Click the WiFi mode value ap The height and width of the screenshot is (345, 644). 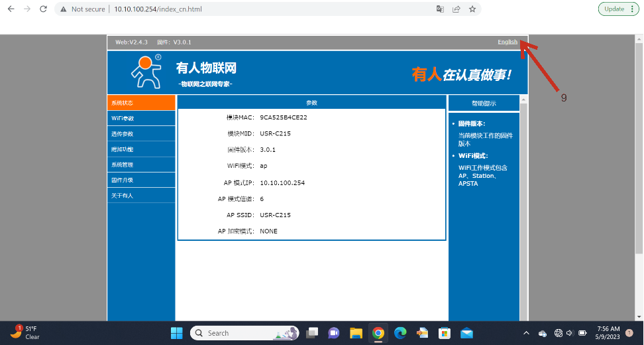coord(263,166)
